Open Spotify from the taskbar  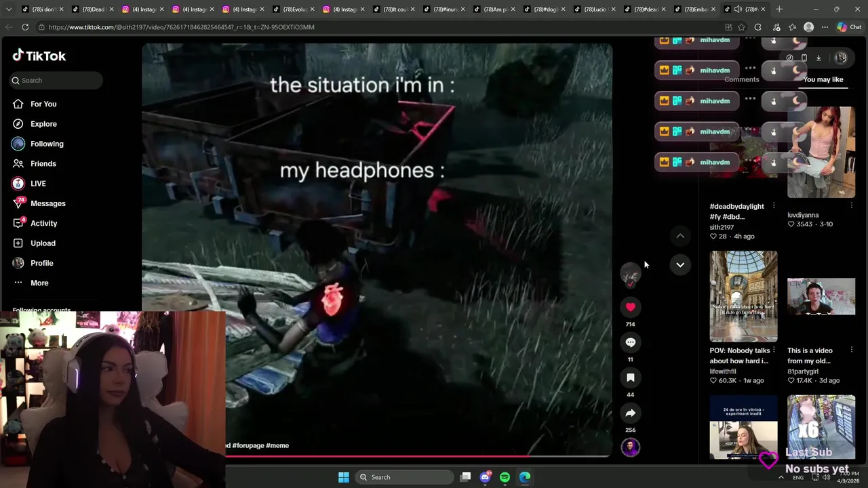[x=505, y=477]
